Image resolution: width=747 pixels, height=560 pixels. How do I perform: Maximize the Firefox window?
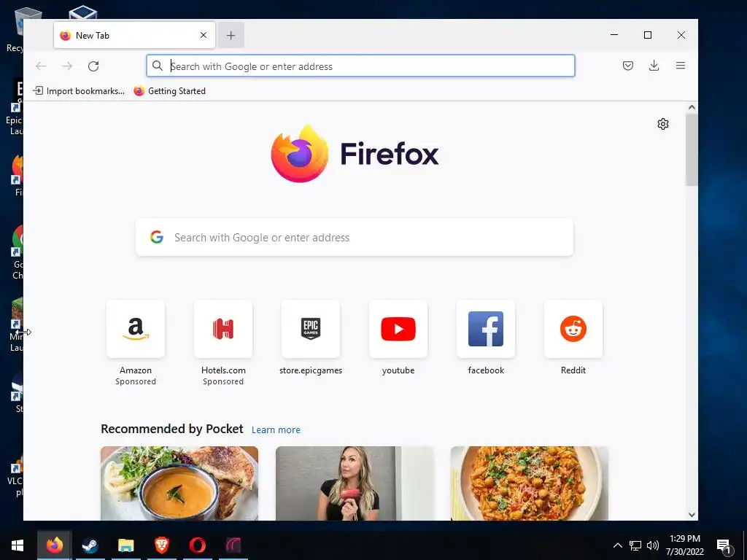[648, 35]
